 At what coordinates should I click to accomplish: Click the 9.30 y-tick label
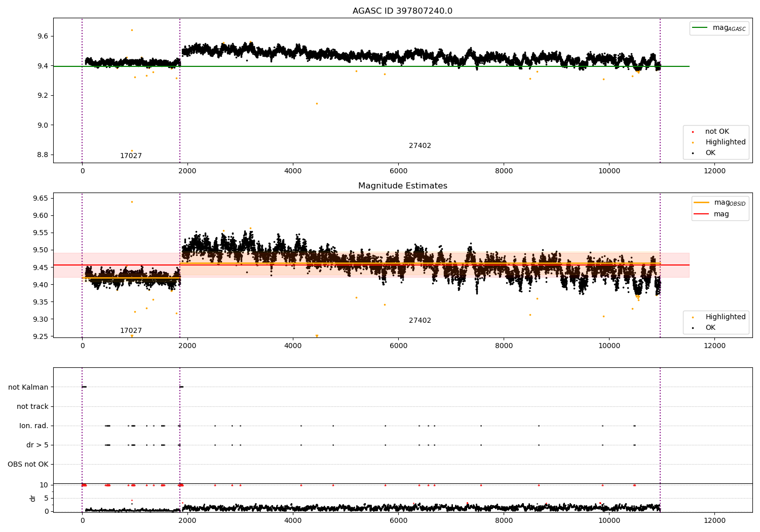click(x=41, y=319)
